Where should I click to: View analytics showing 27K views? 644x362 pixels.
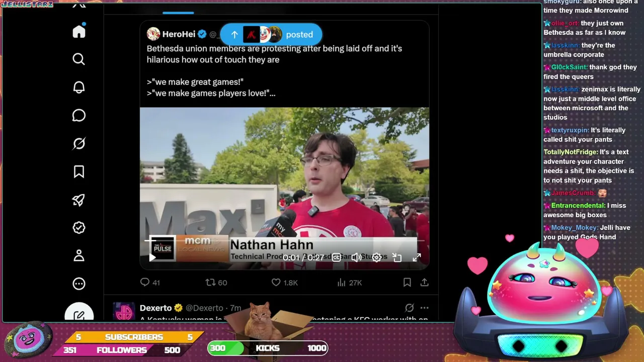point(350,283)
